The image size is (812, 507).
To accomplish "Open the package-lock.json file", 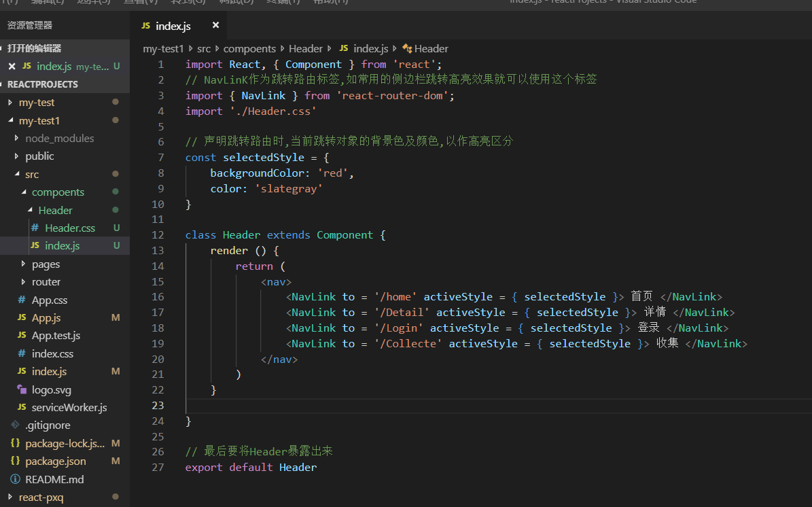I will (65, 443).
